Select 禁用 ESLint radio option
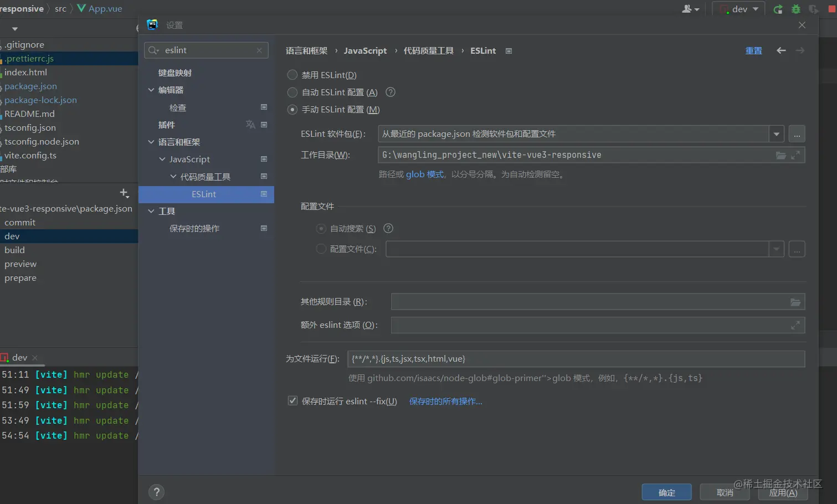This screenshot has height=504, width=837. (292, 75)
